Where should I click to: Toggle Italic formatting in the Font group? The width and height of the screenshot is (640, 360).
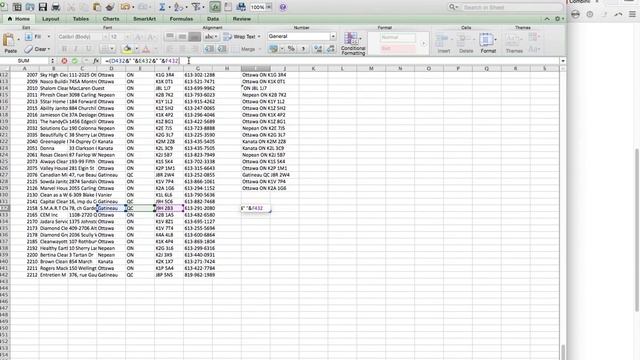(x=76, y=49)
